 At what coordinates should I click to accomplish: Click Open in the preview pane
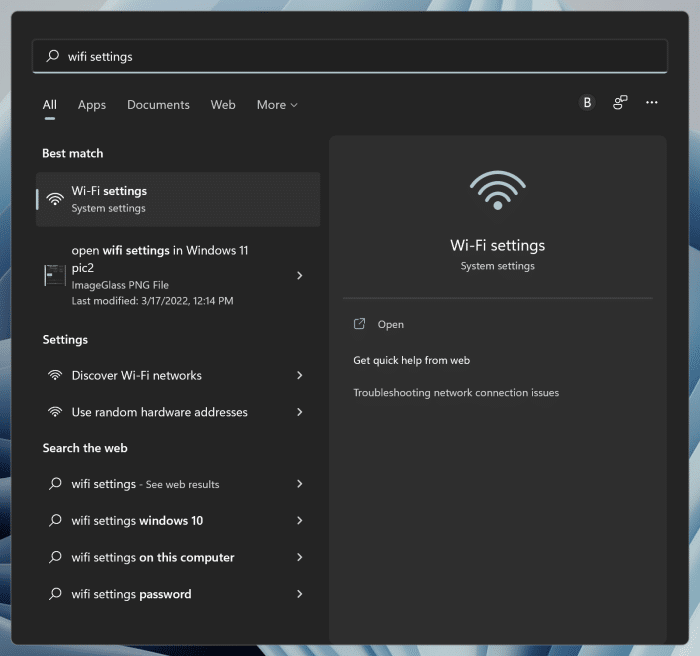click(391, 325)
